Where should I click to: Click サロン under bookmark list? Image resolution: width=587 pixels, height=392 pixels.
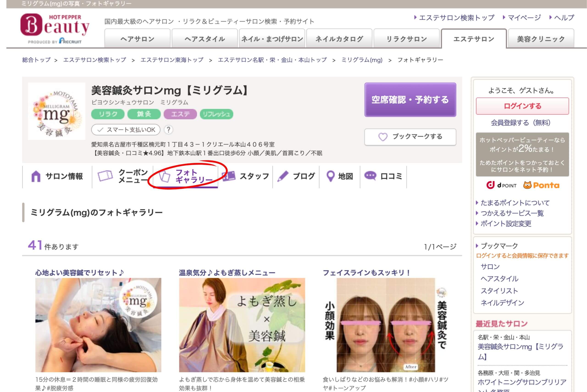pyautogui.click(x=490, y=267)
